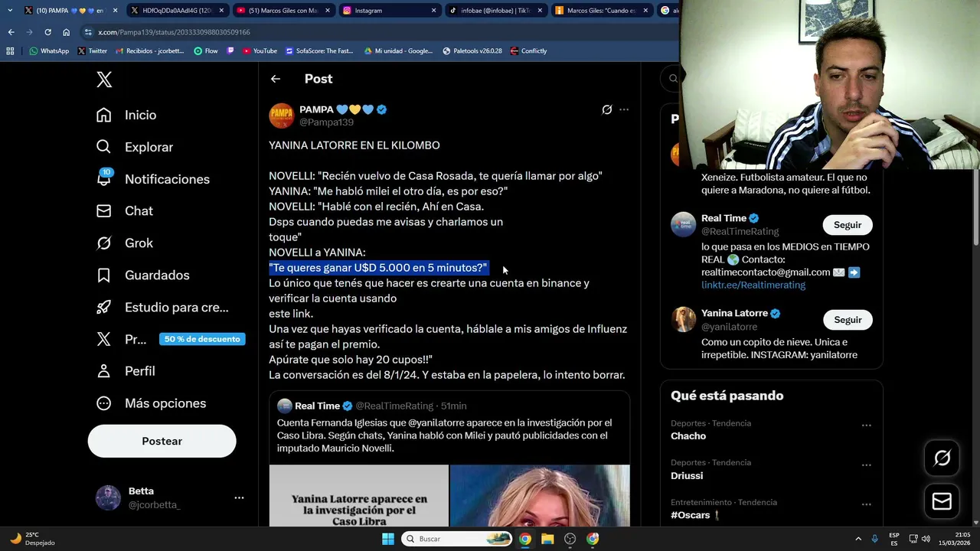Open quoted Real Time post header

pyautogui.click(x=372, y=406)
